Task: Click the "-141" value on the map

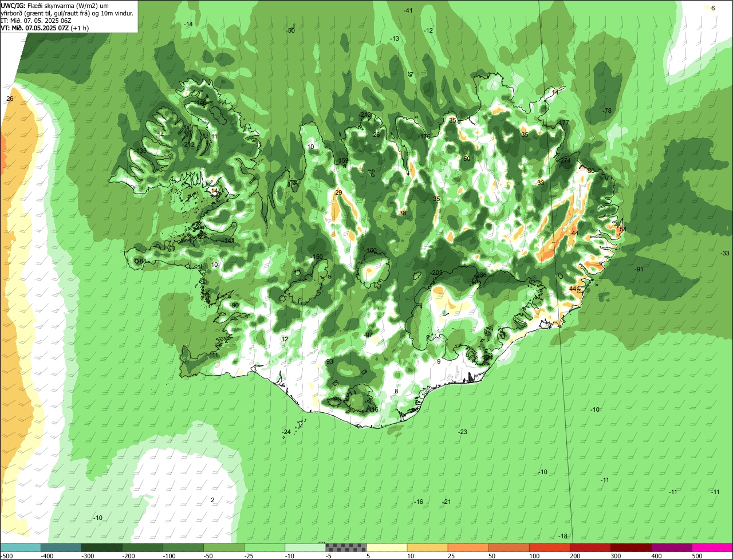Action: coord(228,240)
